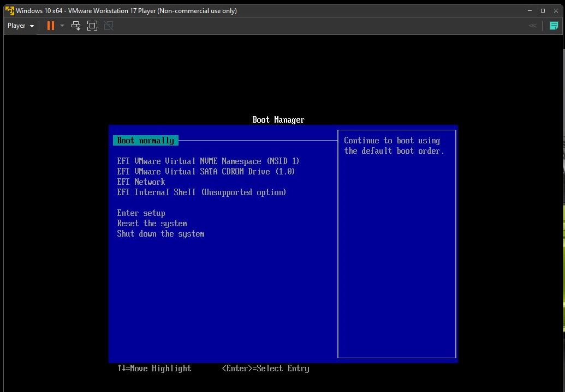Open the Player menu
The width and height of the screenshot is (565, 392).
(21, 26)
